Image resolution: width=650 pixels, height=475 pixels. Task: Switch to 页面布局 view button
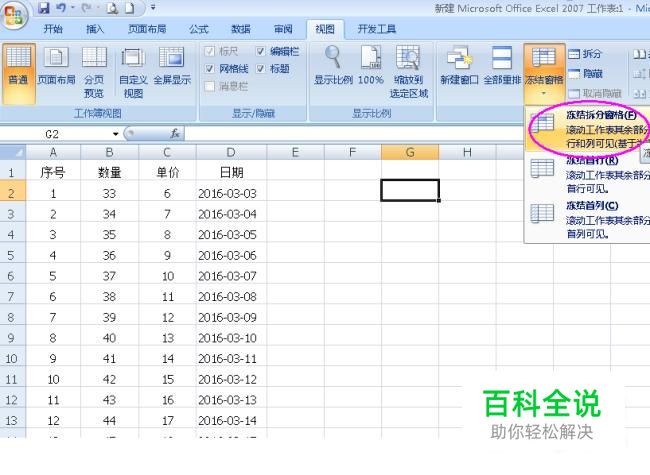pyautogui.click(x=56, y=67)
